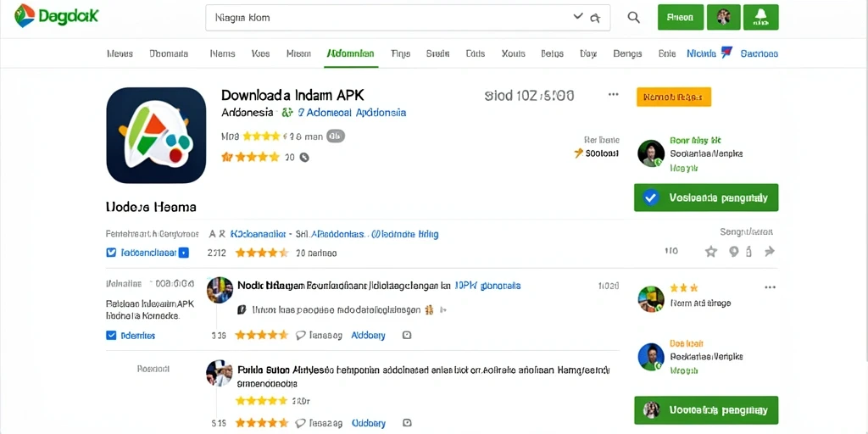This screenshot has height=434, width=868.
Task: Click the large app icon thumbnail
Action: [x=156, y=135]
